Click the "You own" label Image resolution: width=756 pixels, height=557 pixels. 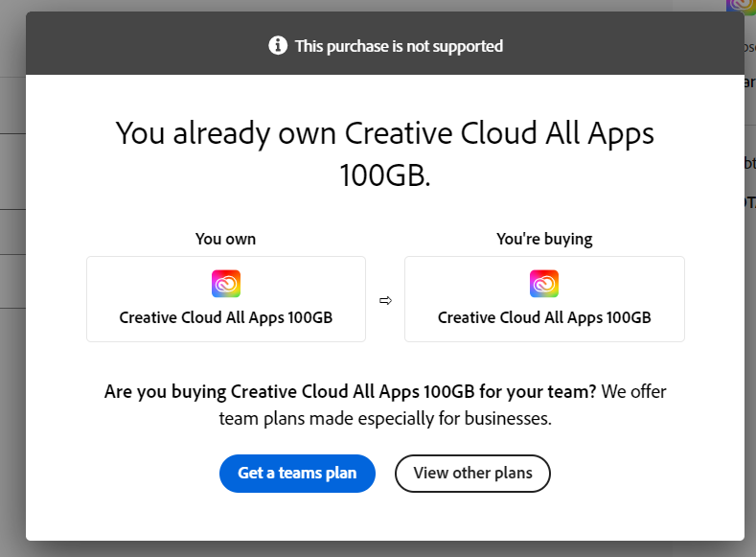pos(225,239)
